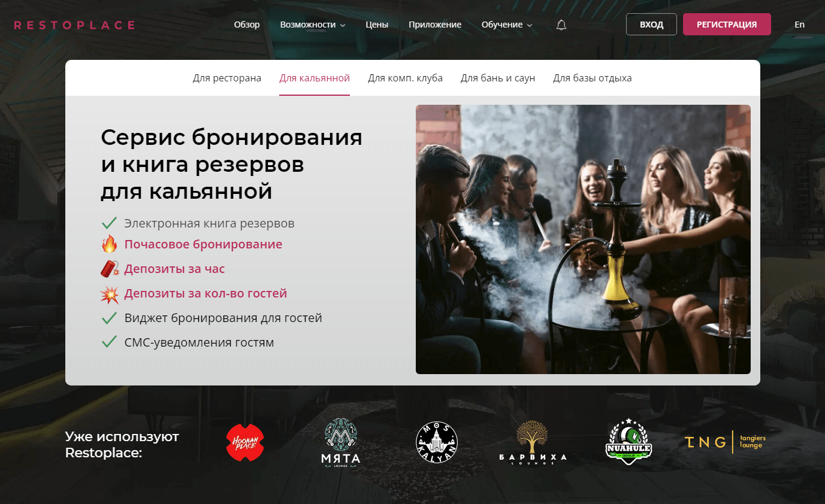Open the Для комп. клуба tab
825x504 pixels.
point(405,78)
